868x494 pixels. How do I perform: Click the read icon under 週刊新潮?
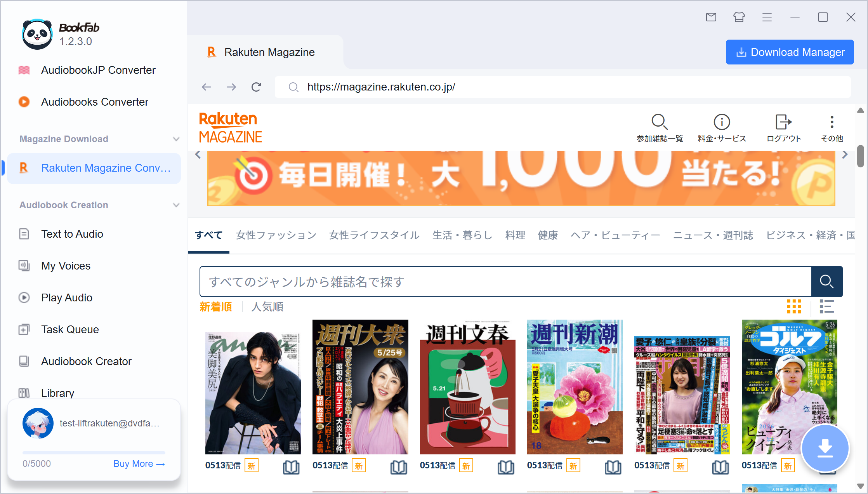pyautogui.click(x=613, y=467)
